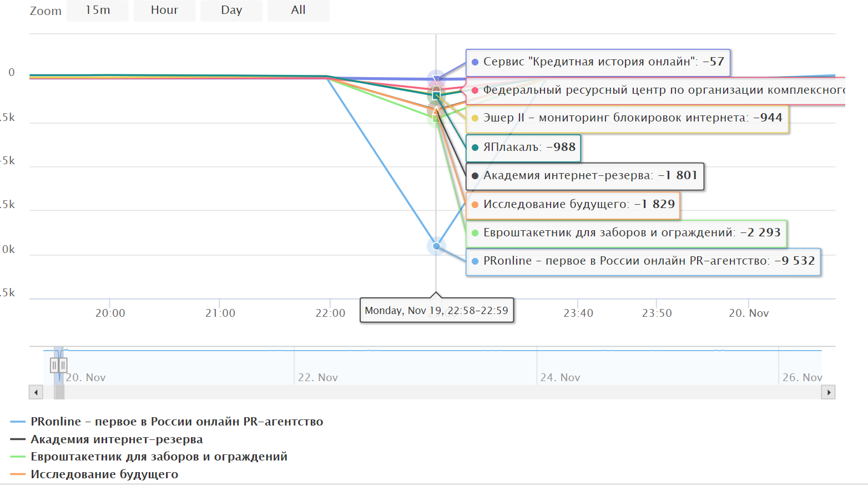Click '26. Nov' label in the navigator

tap(803, 378)
